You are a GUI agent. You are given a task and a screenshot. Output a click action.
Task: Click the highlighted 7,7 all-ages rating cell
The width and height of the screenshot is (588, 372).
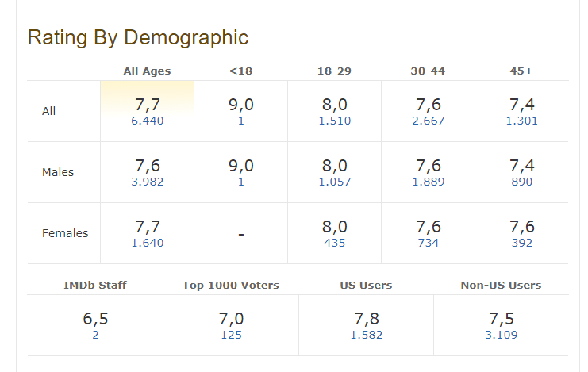point(148,111)
